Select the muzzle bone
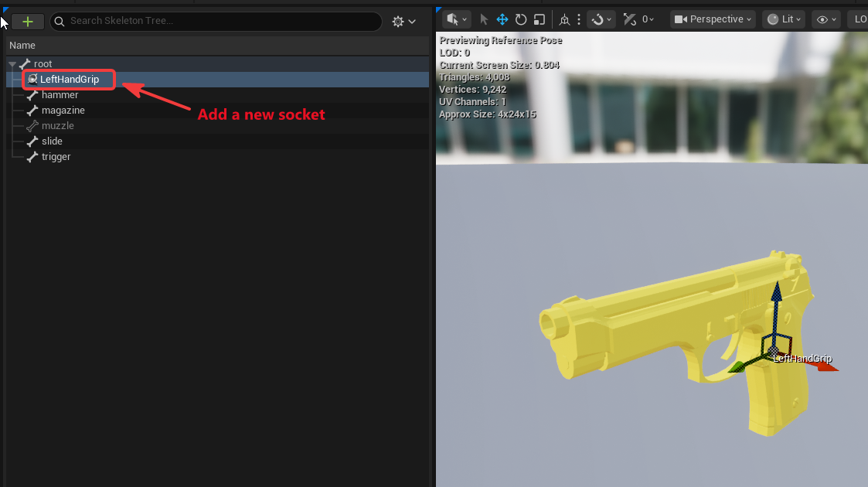Image resolution: width=868 pixels, height=487 pixels. pyautogui.click(x=57, y=126)
